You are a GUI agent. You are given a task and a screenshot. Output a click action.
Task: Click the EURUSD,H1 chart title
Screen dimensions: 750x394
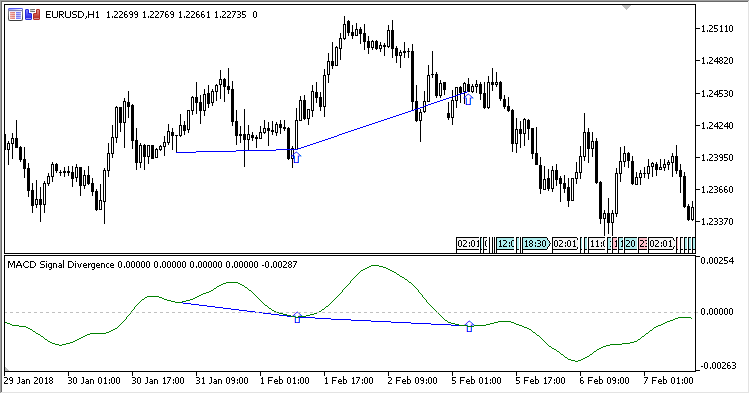[x=72, y=15]
